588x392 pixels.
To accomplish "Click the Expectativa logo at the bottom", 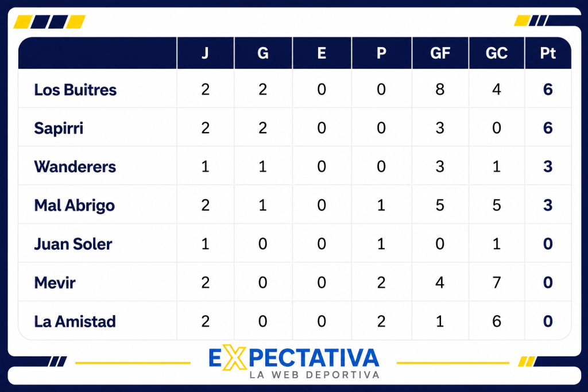I will click(x=294, y=361).
